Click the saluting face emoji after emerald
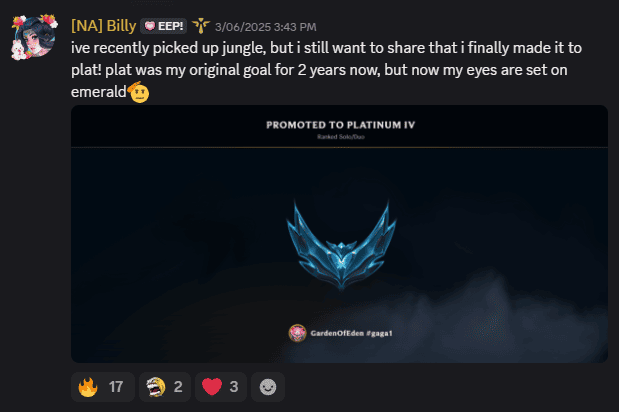The width and height of the screenshot is (619, 412). pos(139,92)
